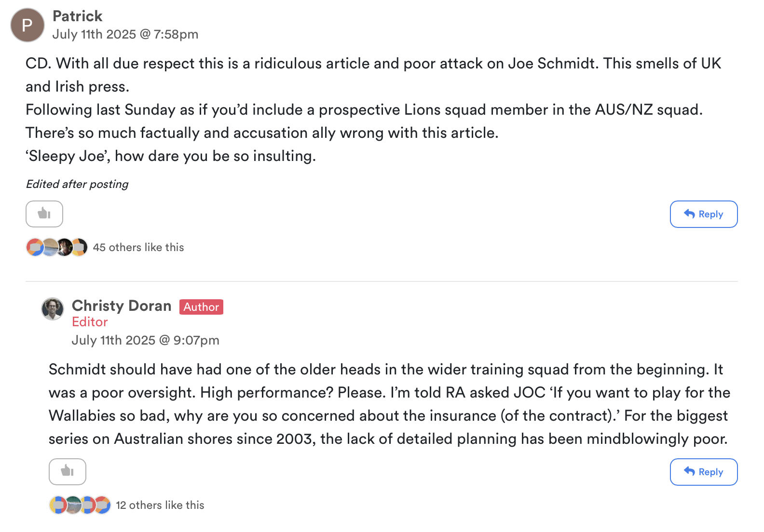Click the orange and black liker avatar
The width and height of the screenshot is (764, 532).
tap(80, 247)
